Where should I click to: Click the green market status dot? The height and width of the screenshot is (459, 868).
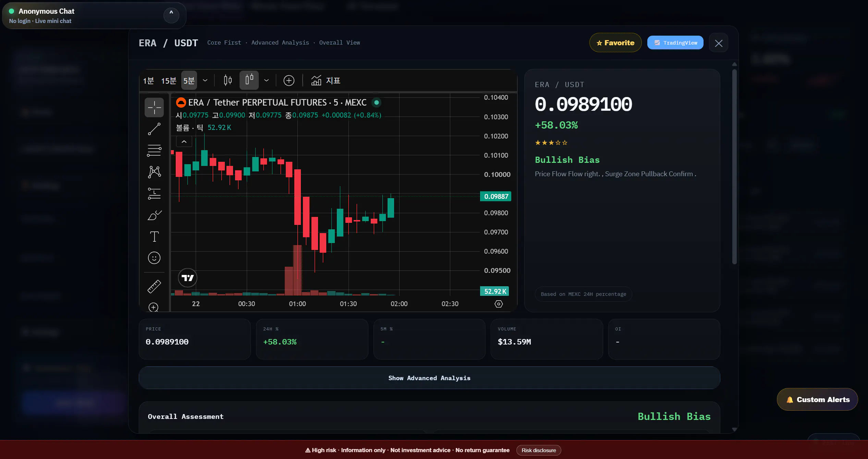[377, 102]
